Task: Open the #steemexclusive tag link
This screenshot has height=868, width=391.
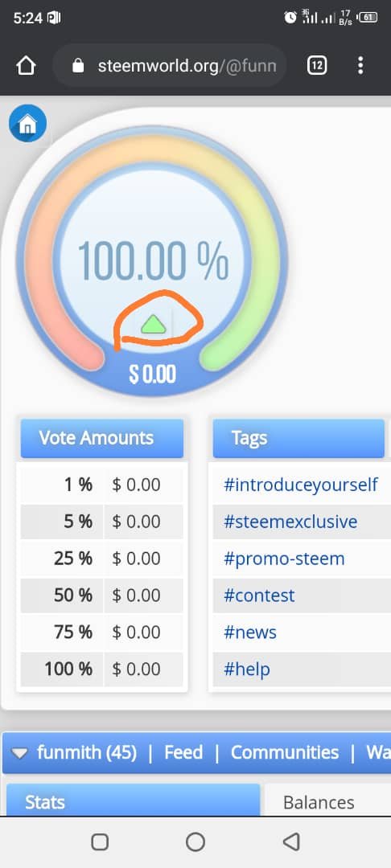Action: tap(290, 522)
